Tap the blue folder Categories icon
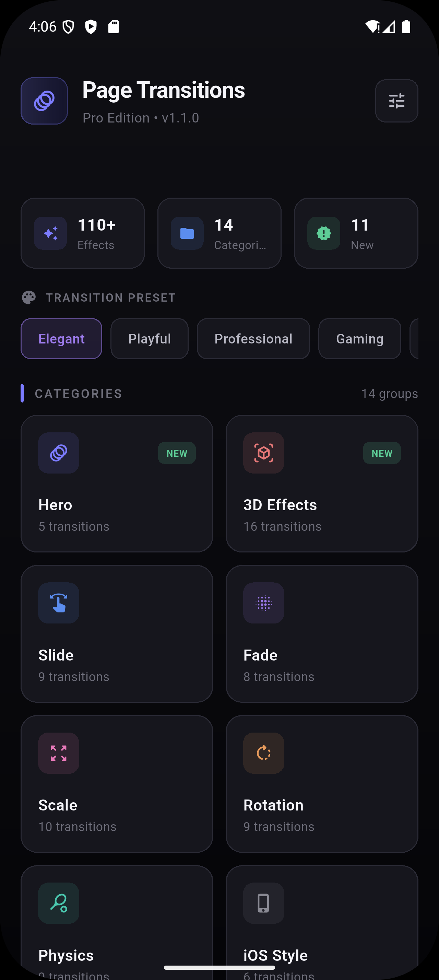The image size is (439, 980). (187, 233)
